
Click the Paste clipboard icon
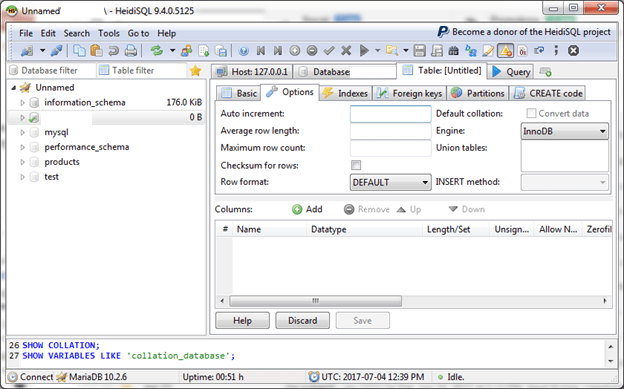point(96,51)
